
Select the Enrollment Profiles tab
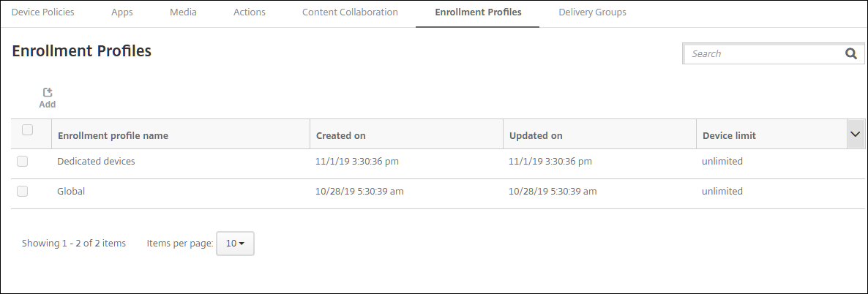pos(478,12)
